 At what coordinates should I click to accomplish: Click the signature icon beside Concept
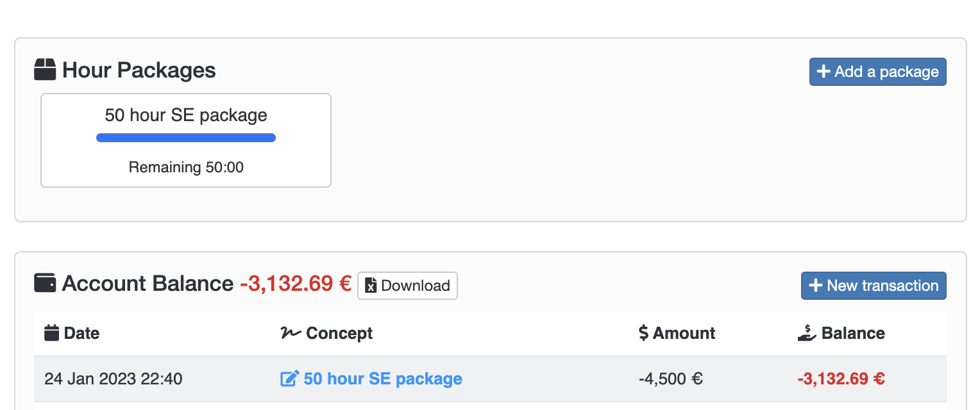(291, 333)
